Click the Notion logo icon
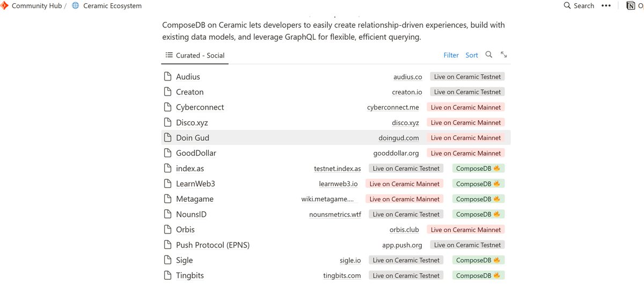 click(630, 6)
